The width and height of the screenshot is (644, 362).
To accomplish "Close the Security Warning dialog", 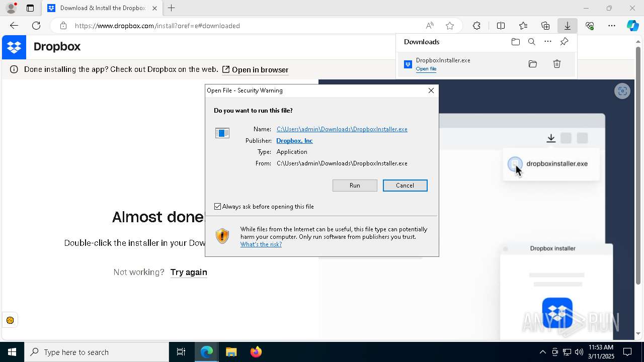I will point(431,90).
